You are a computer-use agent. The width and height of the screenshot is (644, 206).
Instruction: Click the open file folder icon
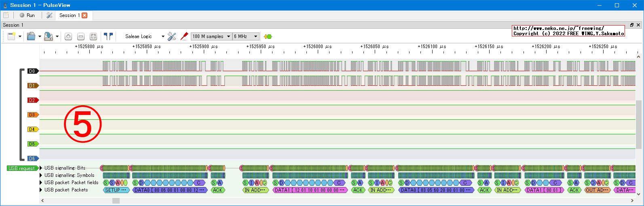31,36
